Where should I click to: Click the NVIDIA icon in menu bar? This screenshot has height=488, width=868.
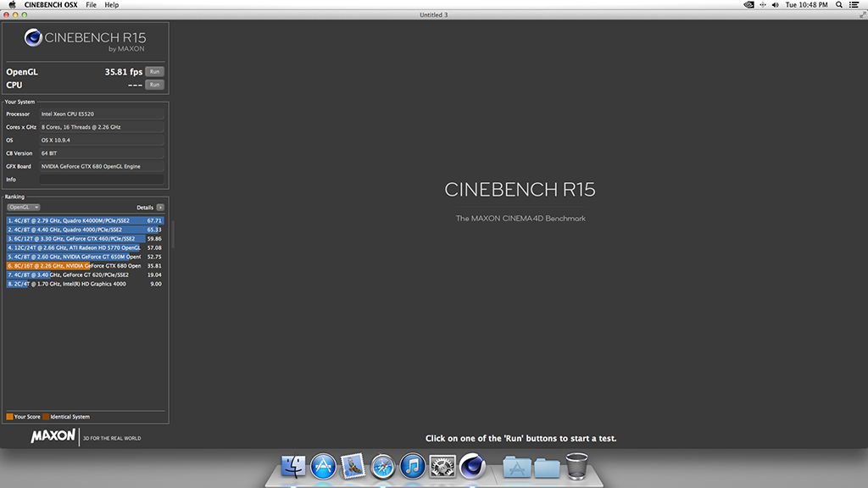click(748, 5)
